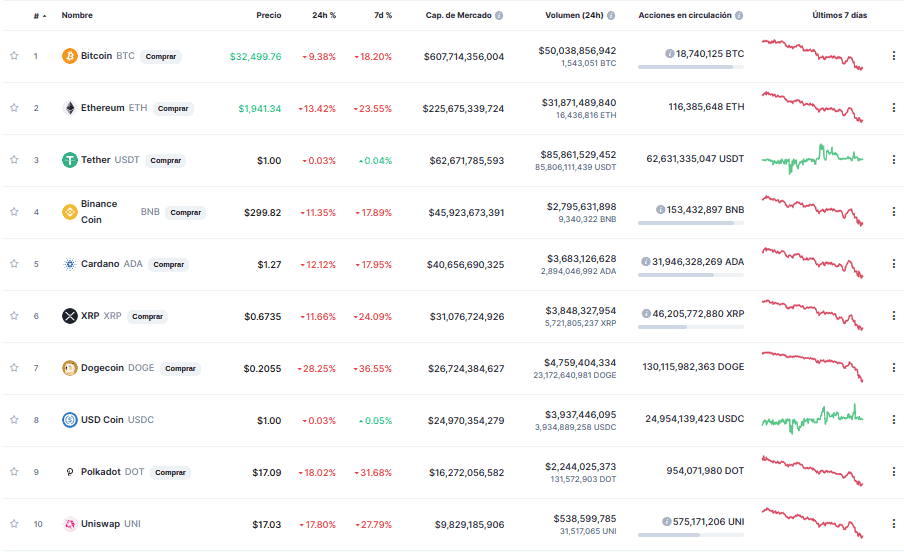The width and height of the screenshot is (904, 552).
Task: Add Dogecoin to watchlist star
Action: [14, 367]
